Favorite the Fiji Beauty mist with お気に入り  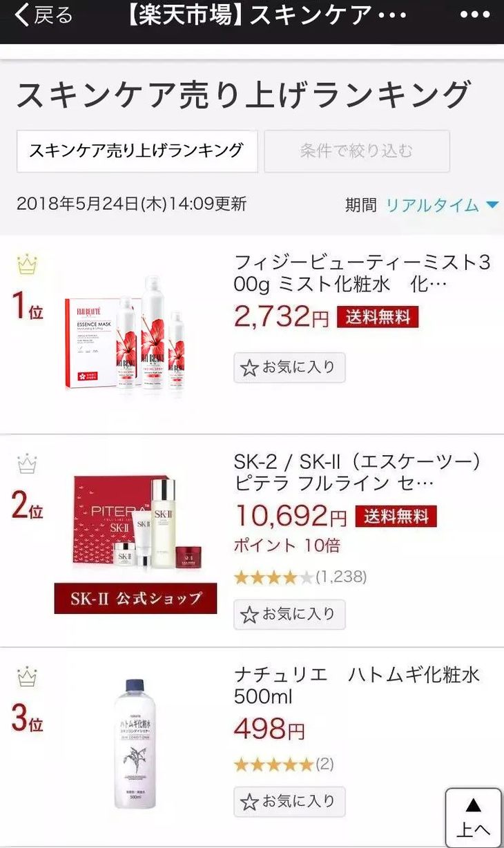289,367
